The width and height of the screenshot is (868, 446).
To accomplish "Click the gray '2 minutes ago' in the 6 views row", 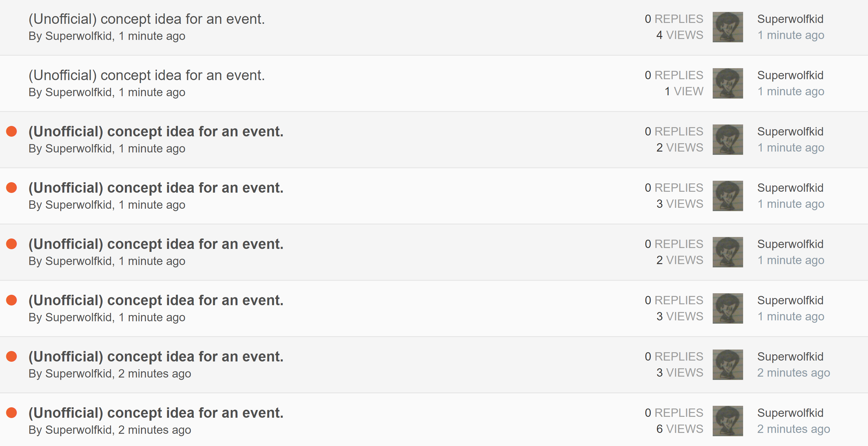I will [x=793, y=429].
